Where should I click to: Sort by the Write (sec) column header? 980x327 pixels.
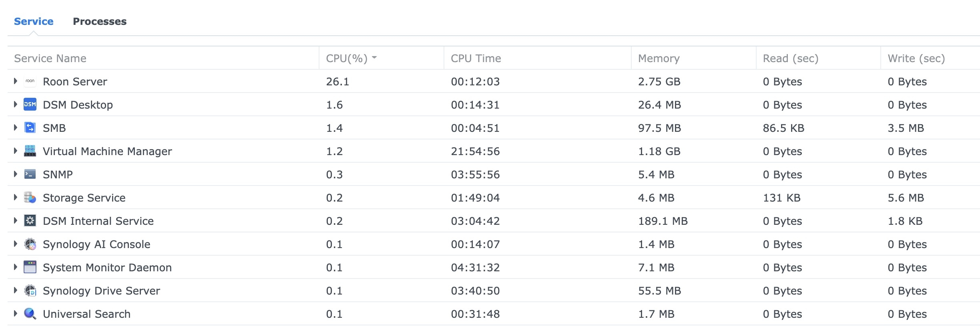coord(916,59)
